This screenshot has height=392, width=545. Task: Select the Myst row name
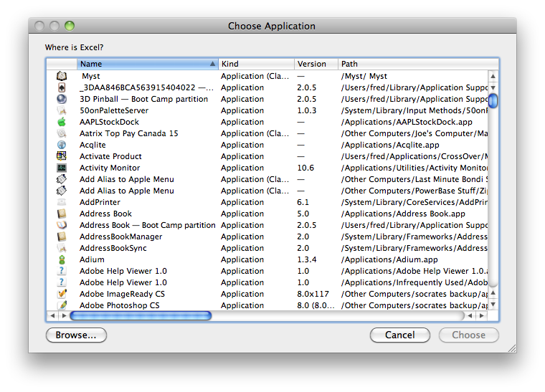tap(91, 76)
